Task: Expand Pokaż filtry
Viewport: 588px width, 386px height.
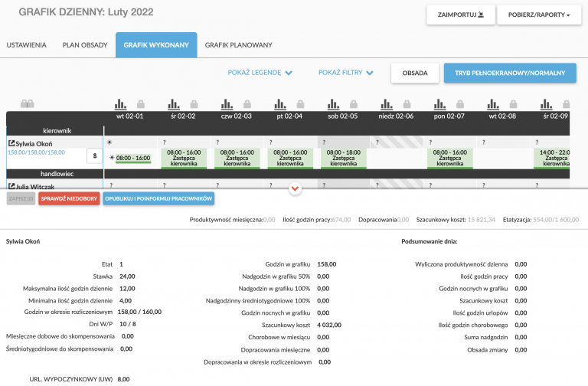Action: point(345,73)
